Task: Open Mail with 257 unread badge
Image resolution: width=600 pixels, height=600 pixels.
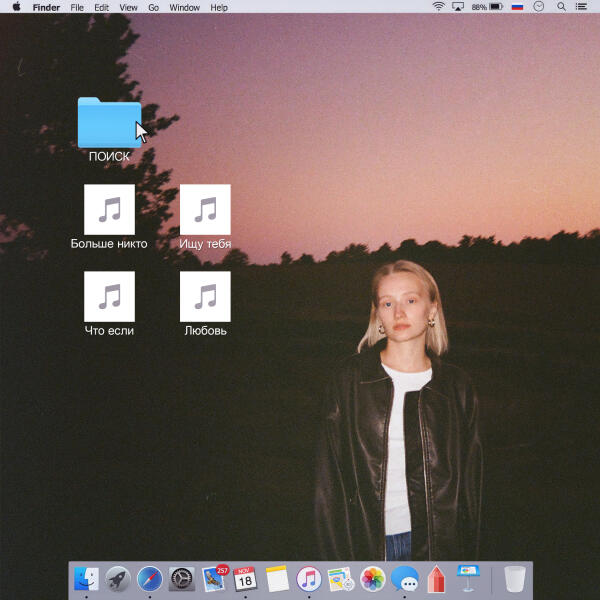Action: coord(214,578)
